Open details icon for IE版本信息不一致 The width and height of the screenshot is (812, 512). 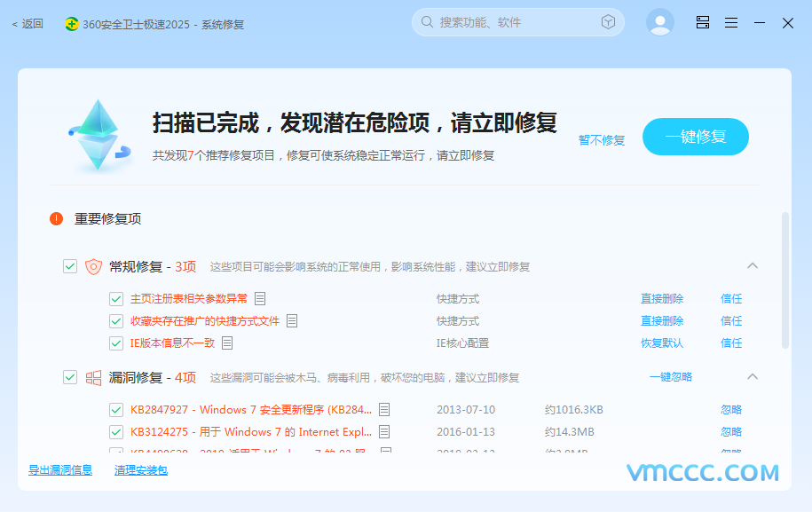click(x=227, y=343)
